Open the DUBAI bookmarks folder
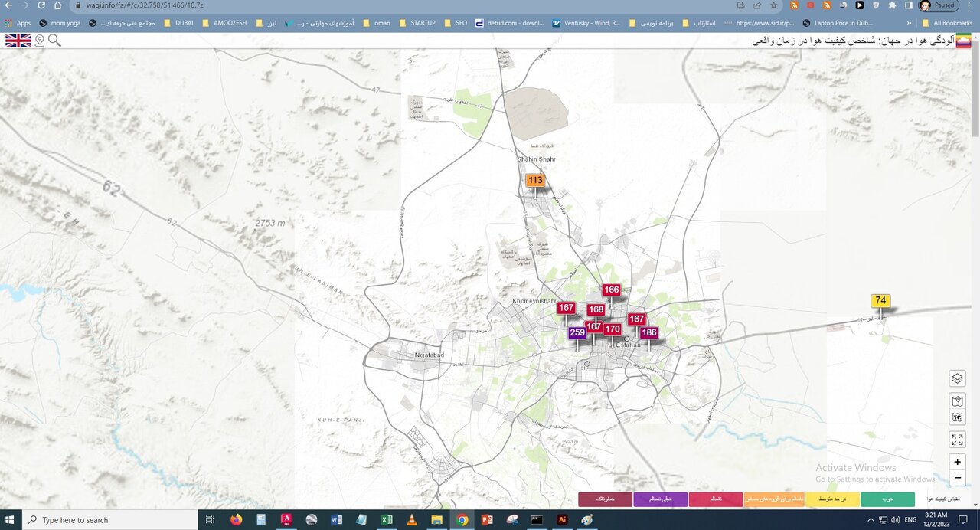Image resolution: width=980 pixels, height=530 pixels. point(178,23)
